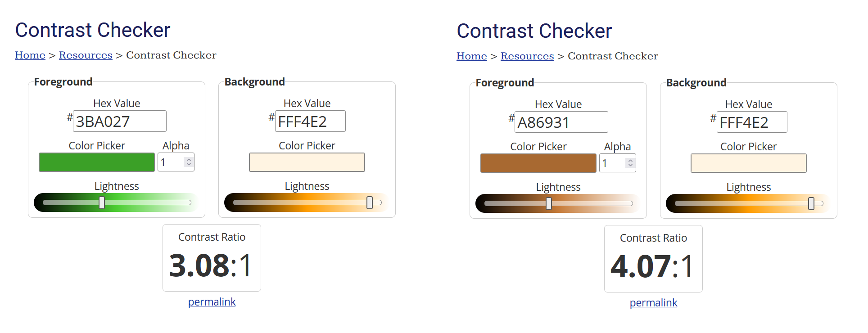The image size is (868, 333).
Task: Open the Resources link in the right breadcrumb
Action: coord(527,56)
